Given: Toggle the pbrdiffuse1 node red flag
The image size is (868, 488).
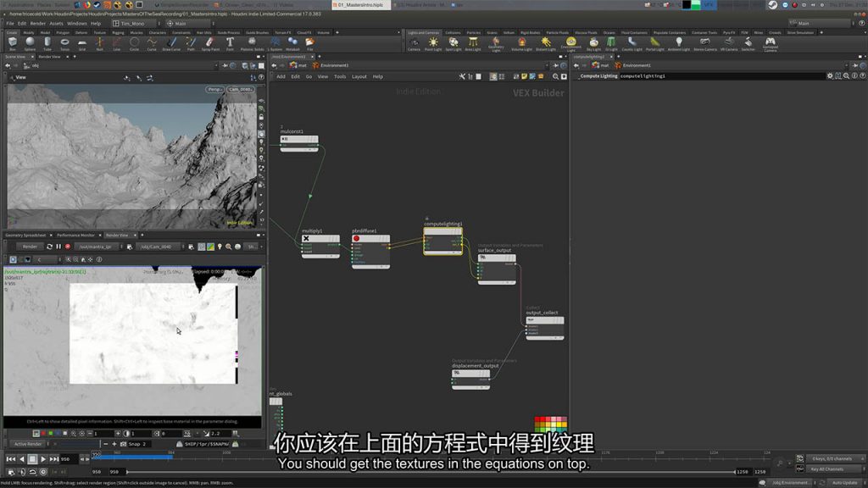Looking at the screenshot, I should click(x=357, y=239).
